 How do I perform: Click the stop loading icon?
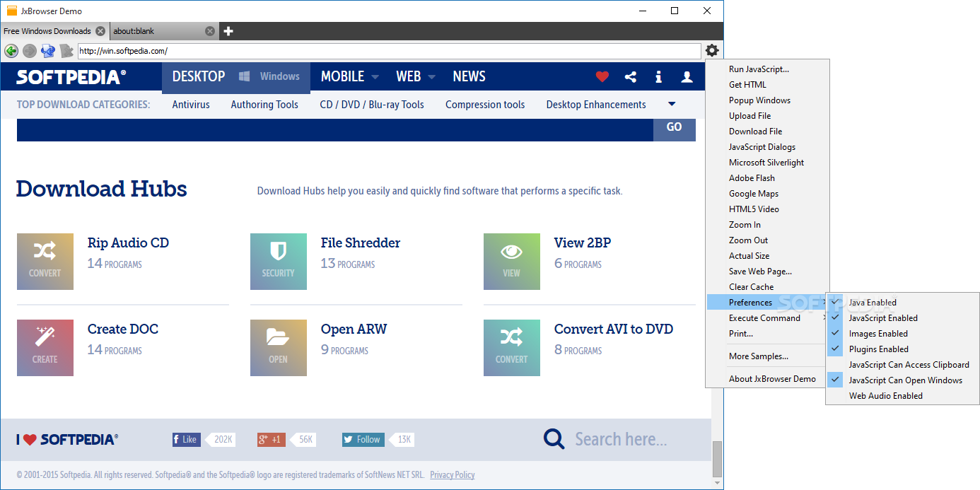(x=66, y=51)
